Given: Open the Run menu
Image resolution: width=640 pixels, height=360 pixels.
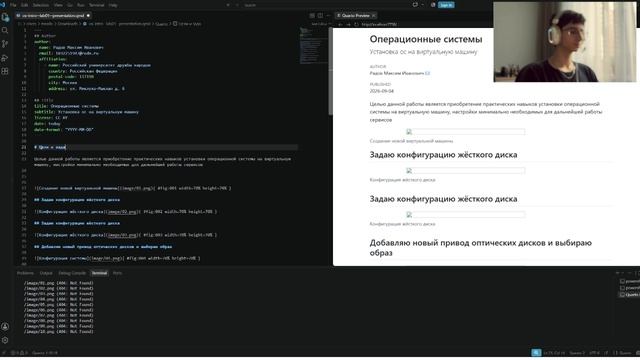Looking at the screenshot, I should coord(80,5).
